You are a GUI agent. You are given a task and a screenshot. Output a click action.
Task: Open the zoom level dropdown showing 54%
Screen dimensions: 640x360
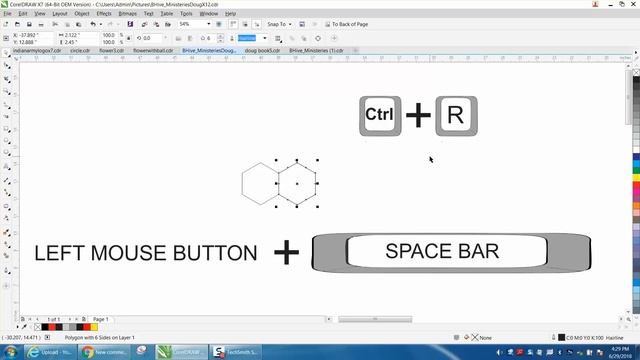(209, 24)
